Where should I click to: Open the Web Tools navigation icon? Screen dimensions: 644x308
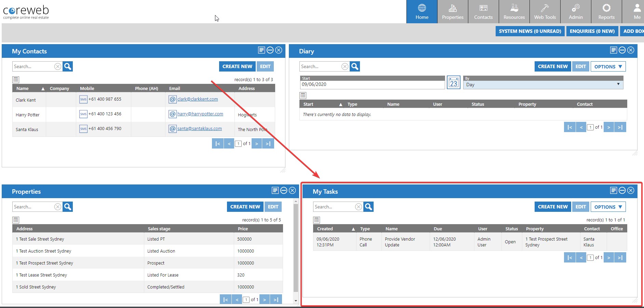(x=545, y=12)
